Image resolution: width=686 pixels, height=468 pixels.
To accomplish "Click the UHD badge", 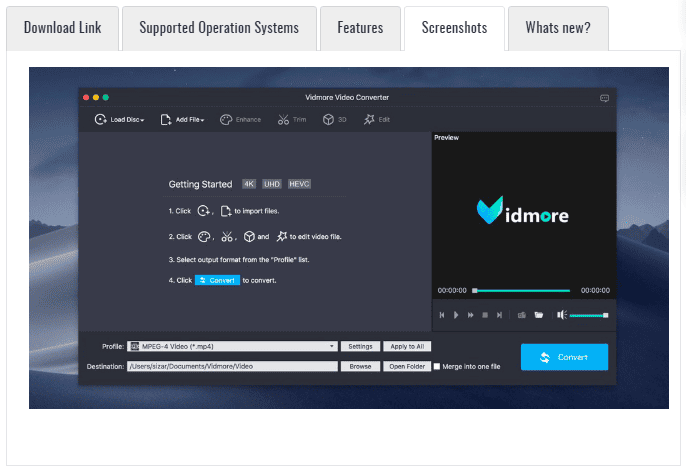I will click(272, 184).
